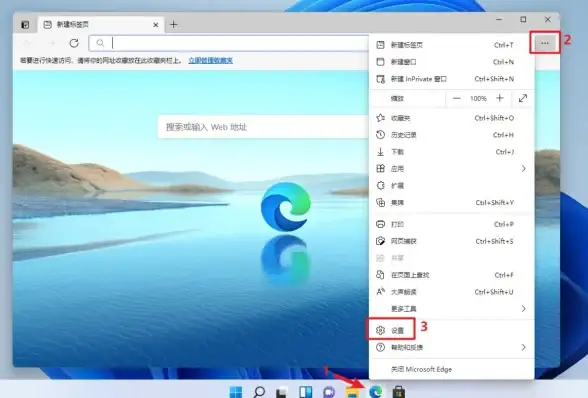The width and height of the screenshot is (588, 398).
Task: Click Microsoft Edge icon on taskbar
Action: 375,392
